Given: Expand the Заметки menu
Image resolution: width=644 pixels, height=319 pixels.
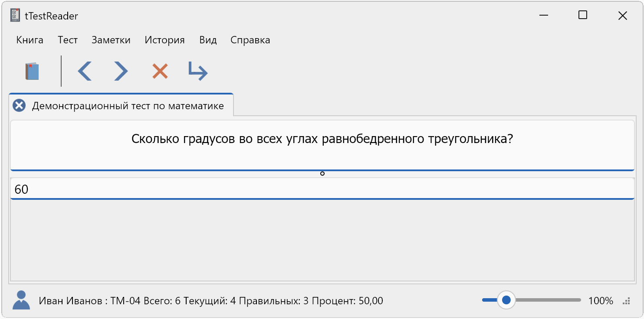Looking at the screenshot, I should [x=111, y=40].
